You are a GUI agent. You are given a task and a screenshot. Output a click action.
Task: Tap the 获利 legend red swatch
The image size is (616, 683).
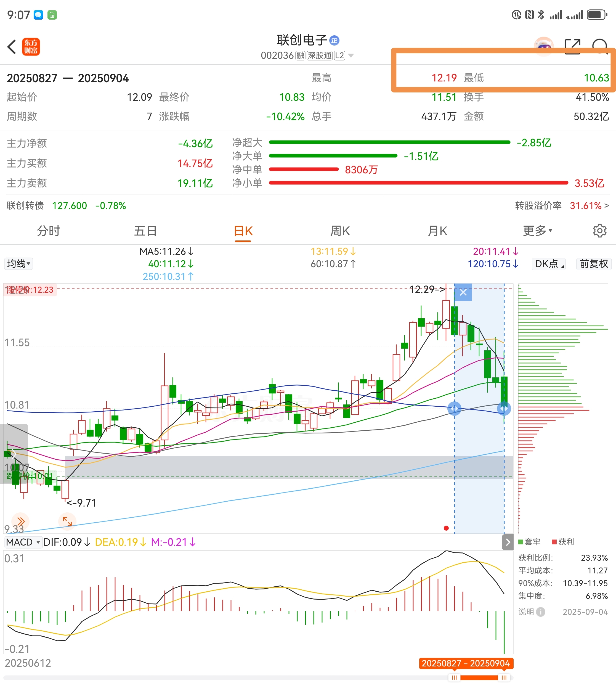click(554, 542)
